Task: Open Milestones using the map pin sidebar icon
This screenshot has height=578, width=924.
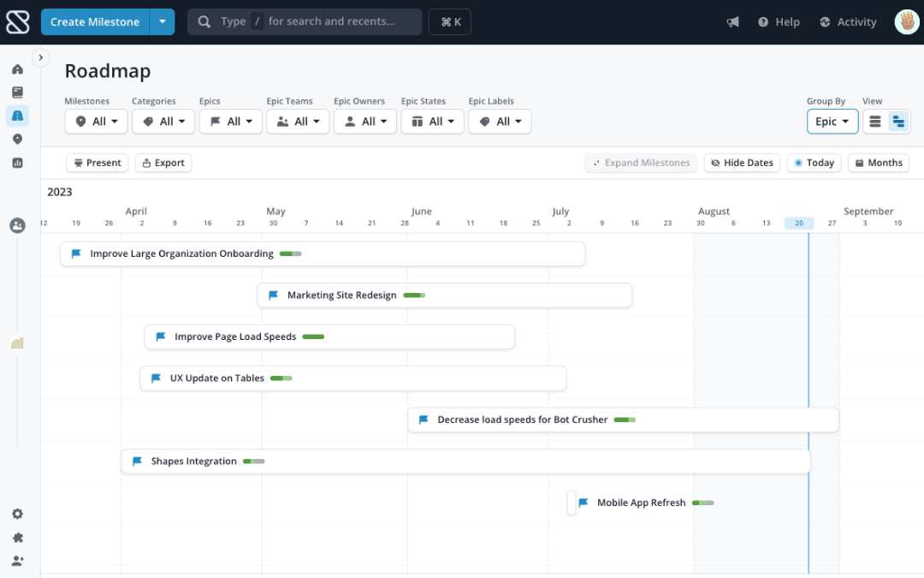Action: (17, 138)
